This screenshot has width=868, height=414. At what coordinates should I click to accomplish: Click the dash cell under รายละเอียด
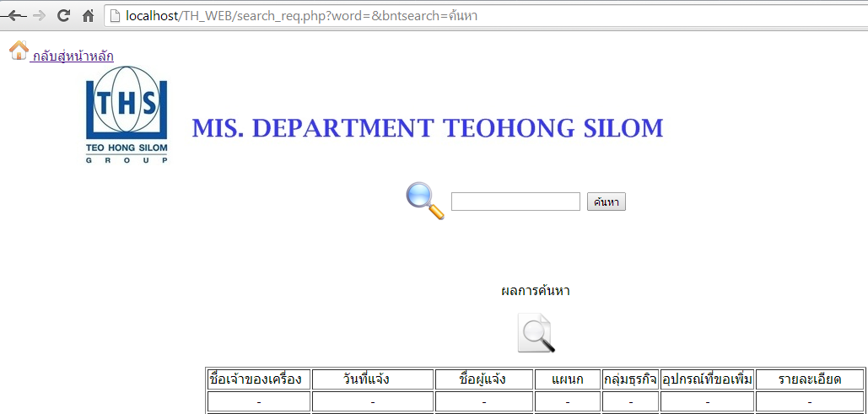pos(810,402)
